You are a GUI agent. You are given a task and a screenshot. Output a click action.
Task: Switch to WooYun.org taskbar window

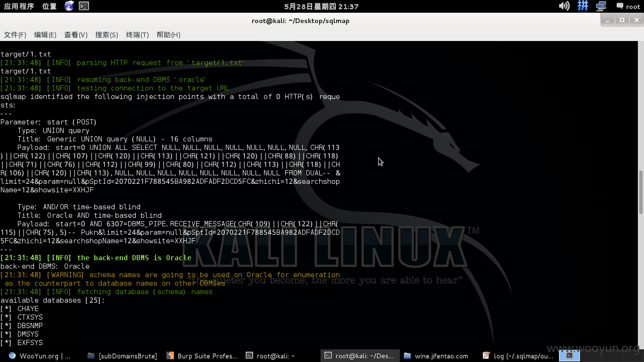[x=40, y=356]
